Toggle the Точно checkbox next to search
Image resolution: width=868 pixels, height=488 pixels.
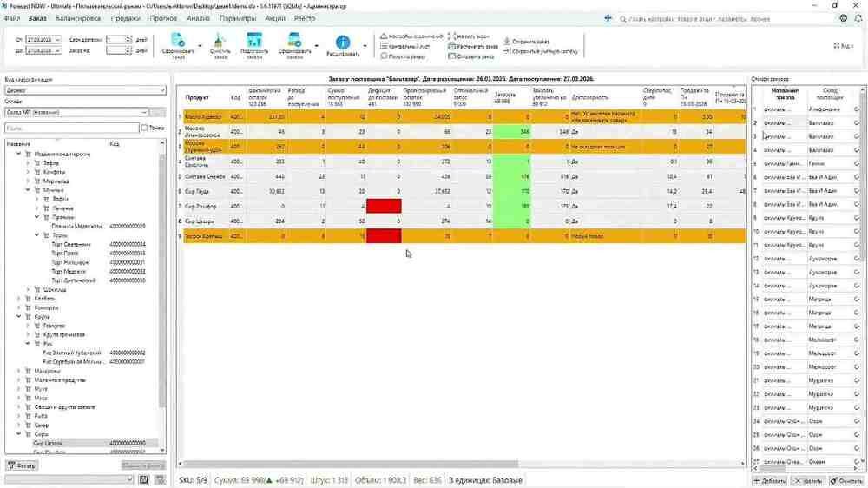point(144,128)
